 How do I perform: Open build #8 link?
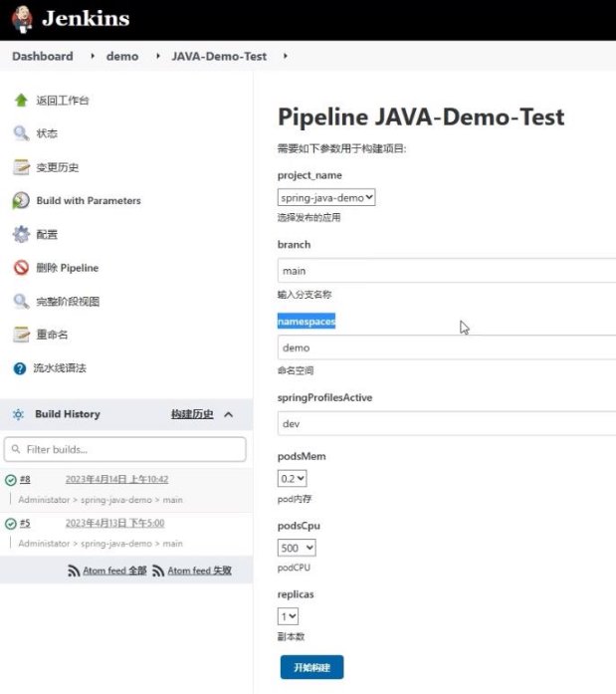(x=25, y=479)
